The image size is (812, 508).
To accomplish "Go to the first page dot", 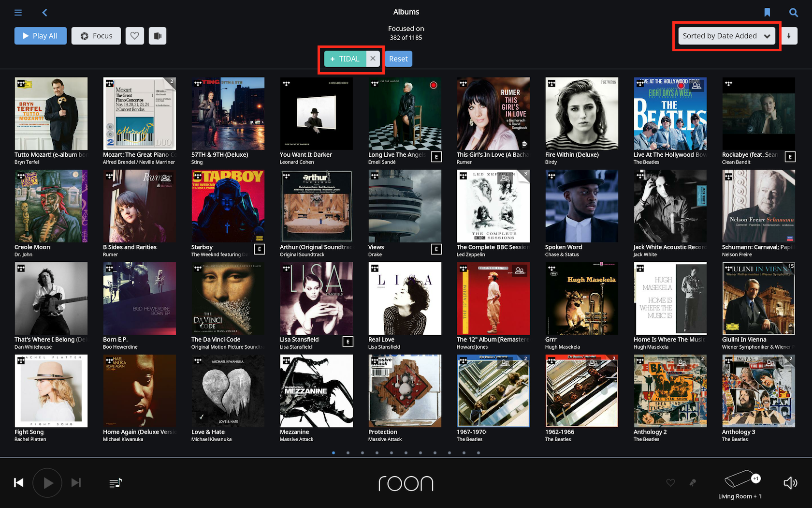I will click(333, 453).
